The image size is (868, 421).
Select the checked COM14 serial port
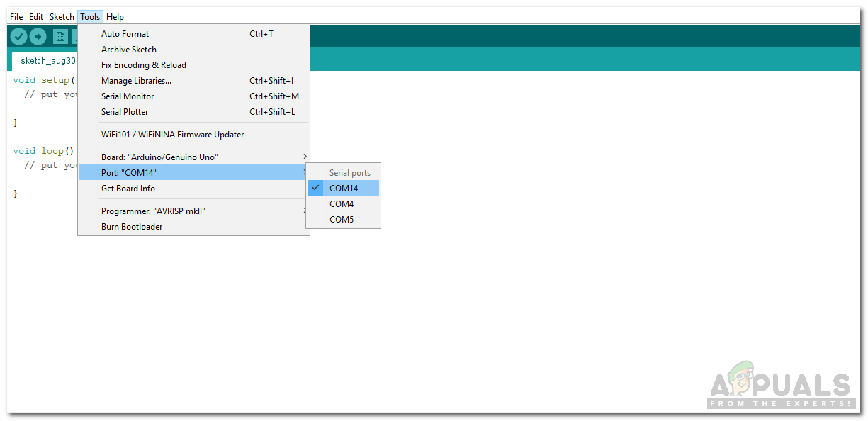pyautogui.click(x=343, y=189)
